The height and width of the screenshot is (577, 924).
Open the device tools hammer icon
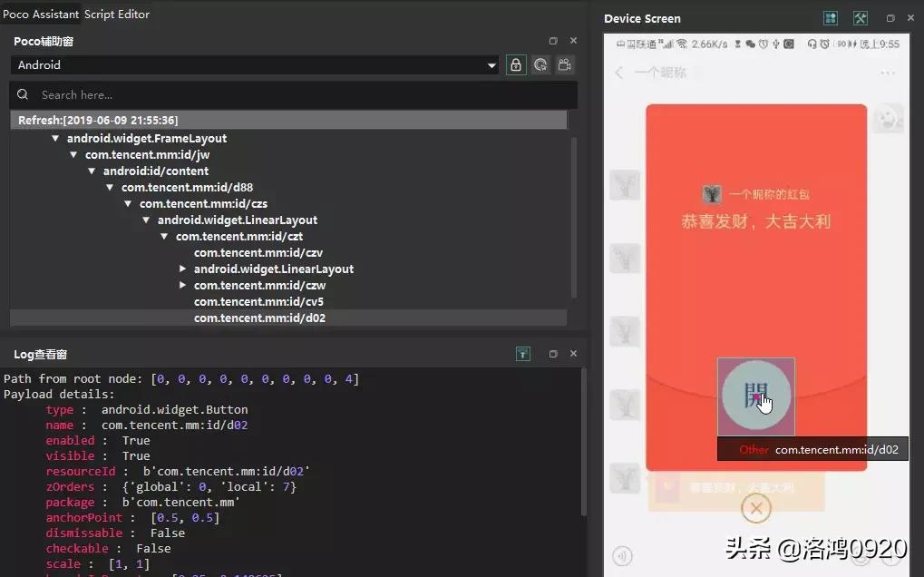(860, 17)
